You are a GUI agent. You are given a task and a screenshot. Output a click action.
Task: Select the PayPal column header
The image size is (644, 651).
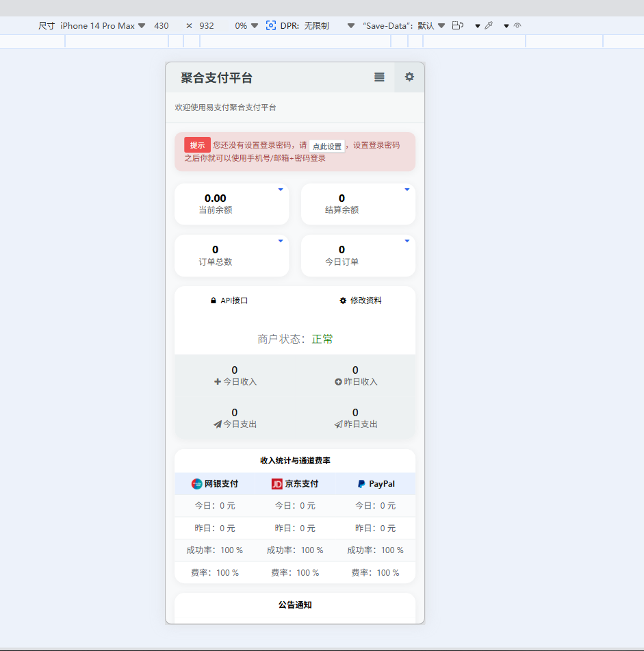point(376,484)
